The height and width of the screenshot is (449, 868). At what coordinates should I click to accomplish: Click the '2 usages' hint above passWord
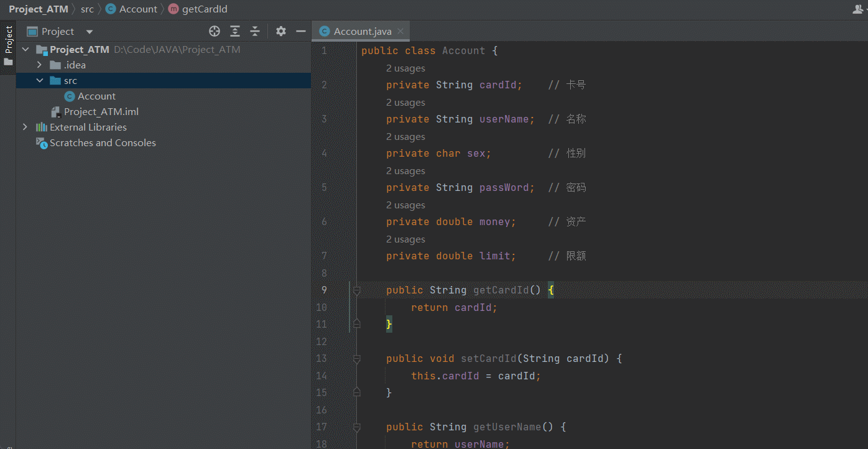[x=405, y=170]
